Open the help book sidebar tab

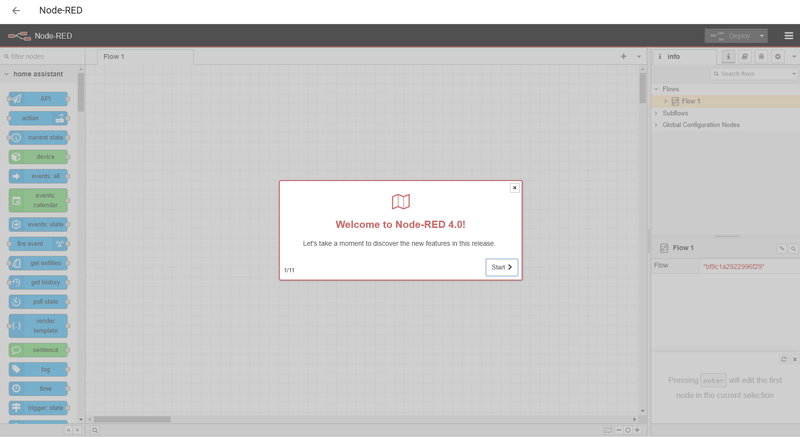[x=745, y=57]
